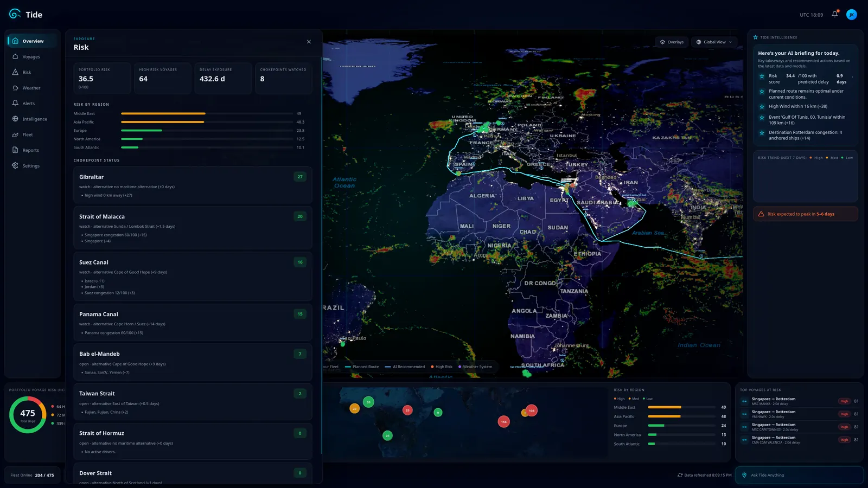Open MSC MANYA Singapore → Rotterdam voyage
Screen dimensions: 868x488
[800, 401]
